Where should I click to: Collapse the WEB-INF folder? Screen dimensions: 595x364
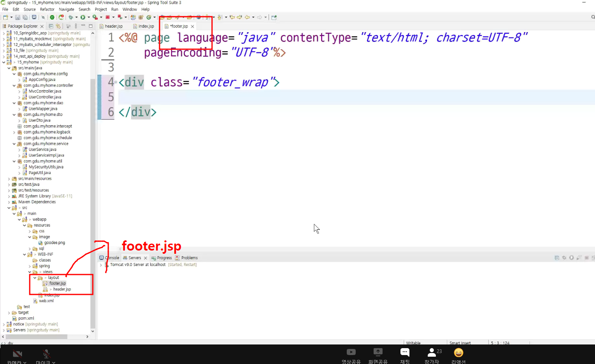point(24,255)
